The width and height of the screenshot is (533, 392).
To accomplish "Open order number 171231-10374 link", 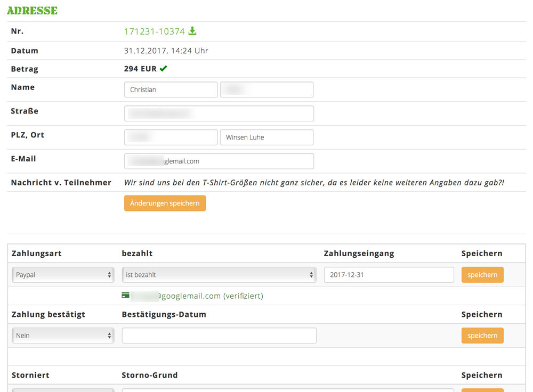I will tap(154, 31).
